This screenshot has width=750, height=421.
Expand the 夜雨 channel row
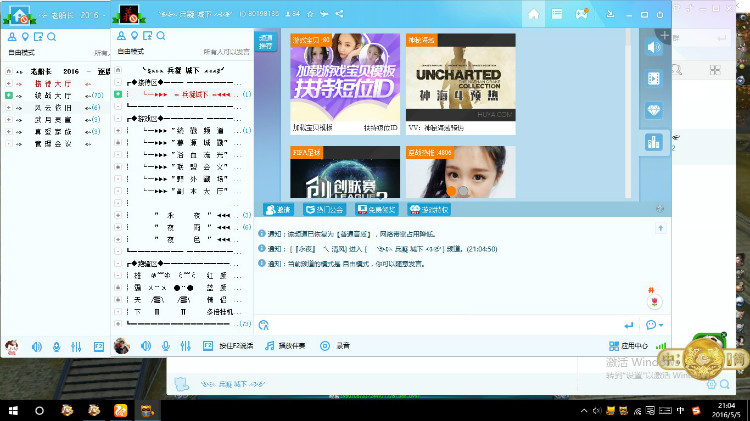click(x=118, y=227)
